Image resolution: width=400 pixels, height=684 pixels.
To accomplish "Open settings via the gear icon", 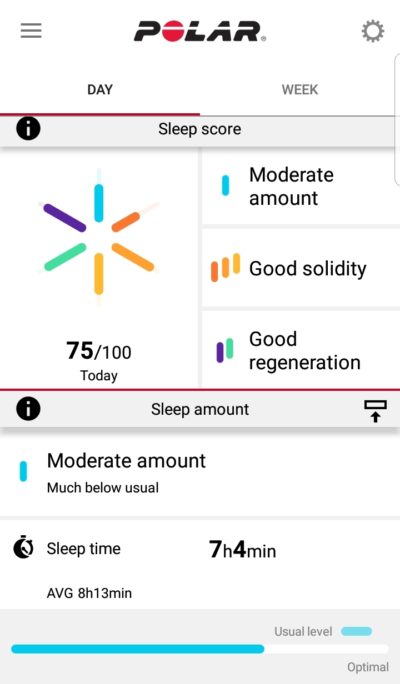I will tap(373, 31).
